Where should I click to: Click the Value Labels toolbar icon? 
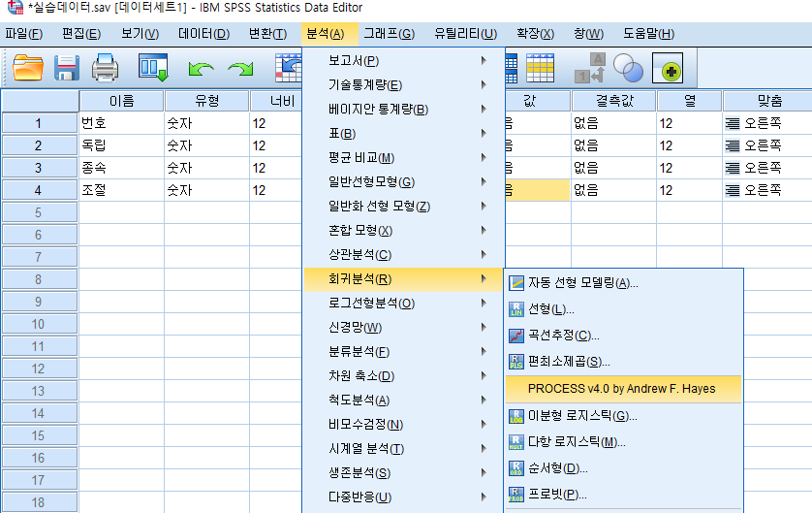click(590, 68)
